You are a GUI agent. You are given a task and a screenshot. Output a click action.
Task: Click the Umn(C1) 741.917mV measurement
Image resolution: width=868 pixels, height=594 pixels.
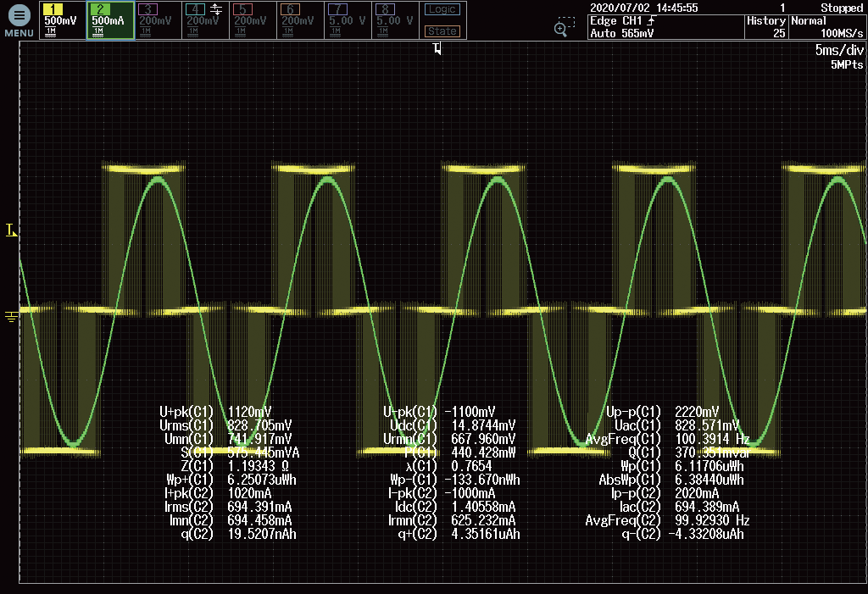pyautogui.click(x=228, y=439)
